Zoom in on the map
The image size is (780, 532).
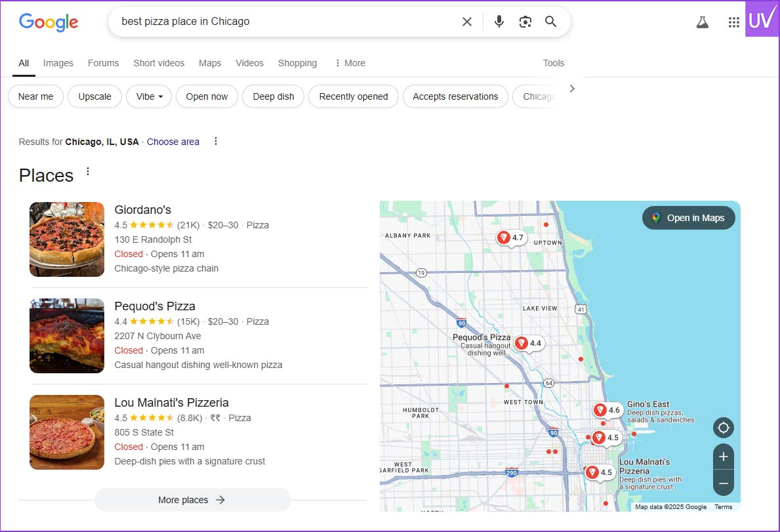[x=724, y=457]
